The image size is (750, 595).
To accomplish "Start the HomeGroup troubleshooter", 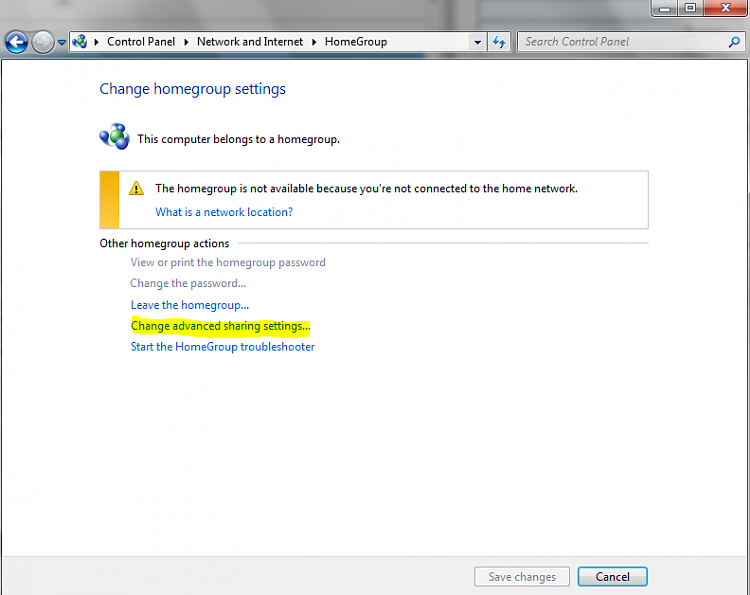I will pyautogui.click(x=222, y=347).
